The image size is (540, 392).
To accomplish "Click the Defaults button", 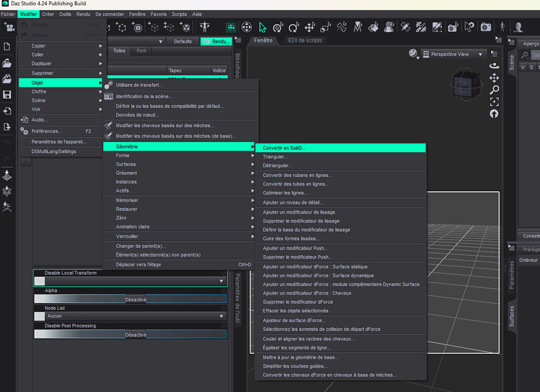I will pos(183,42).
